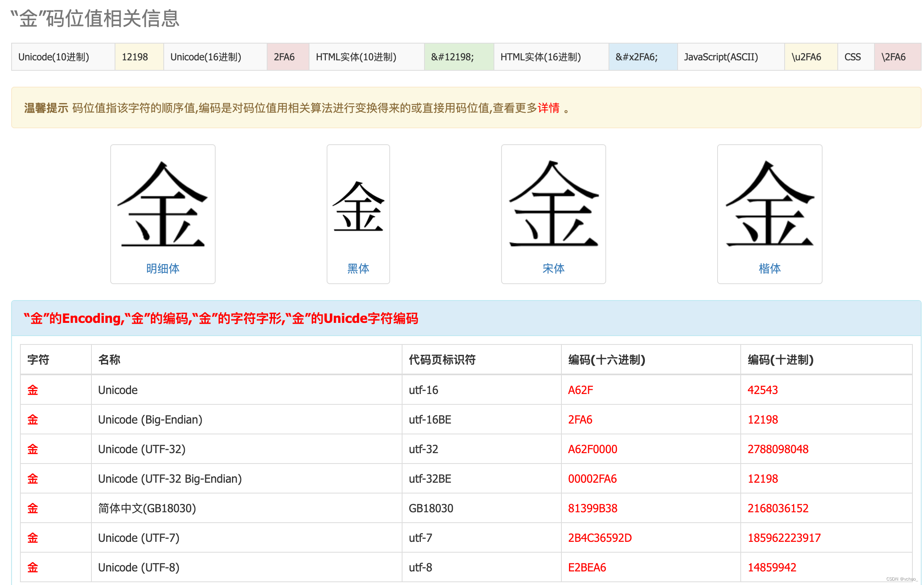Click the 编码(十六进制) column header
The image size is (924, 585).
coord(607,360)
